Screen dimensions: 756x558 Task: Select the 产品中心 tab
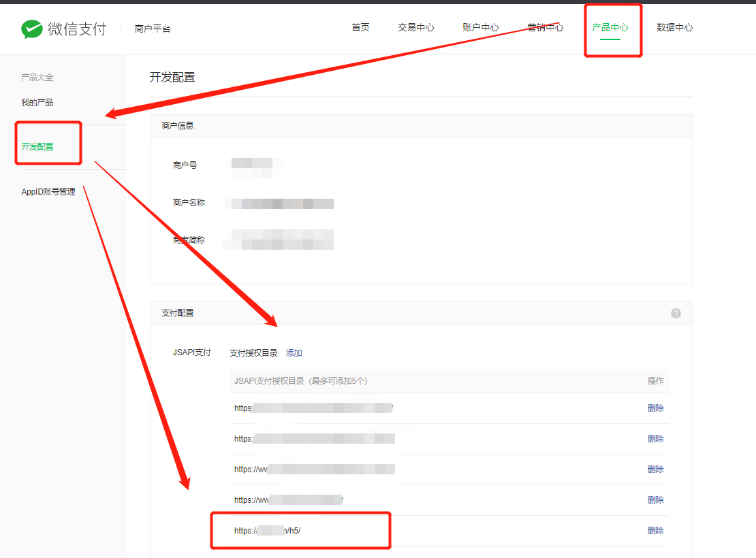coord(610,28)
